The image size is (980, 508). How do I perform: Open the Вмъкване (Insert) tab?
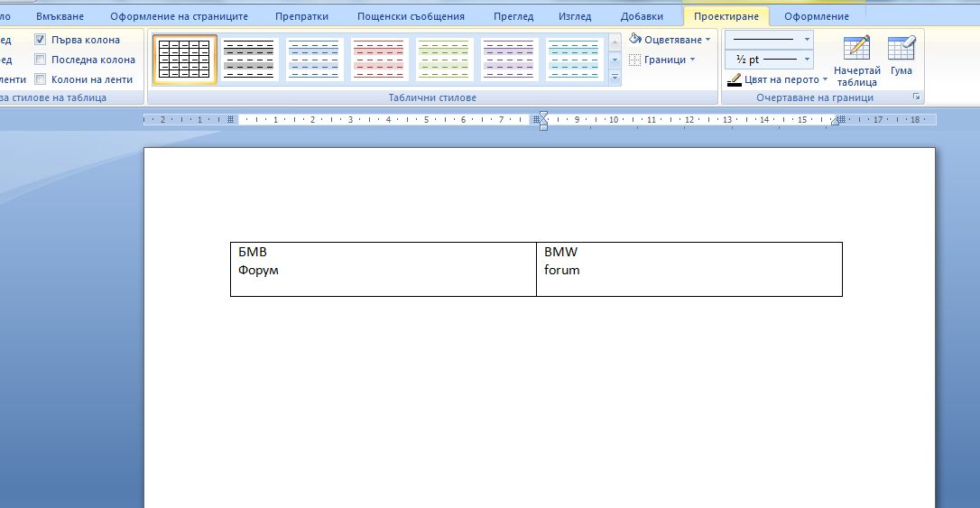(x=60, y=16)
